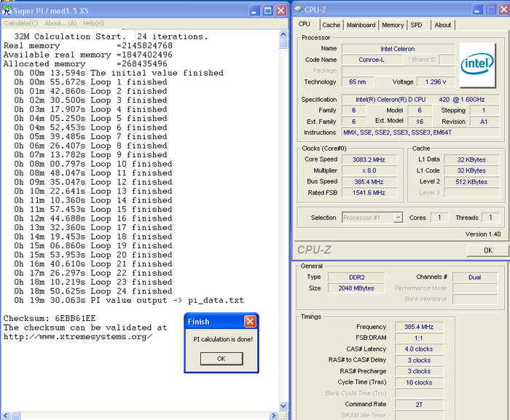The width and height of the screenshot is (510, 420).
Task: Maximize the Super PI window
Action: [267, 11]
